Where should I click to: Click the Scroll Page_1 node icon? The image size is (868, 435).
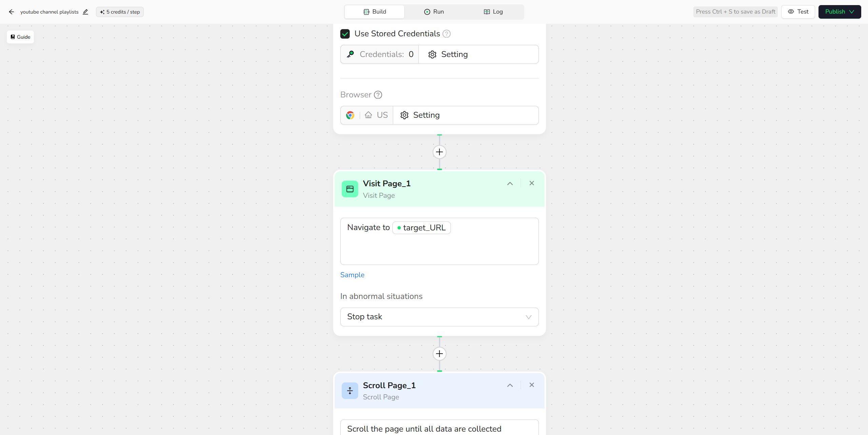[350, 391]
